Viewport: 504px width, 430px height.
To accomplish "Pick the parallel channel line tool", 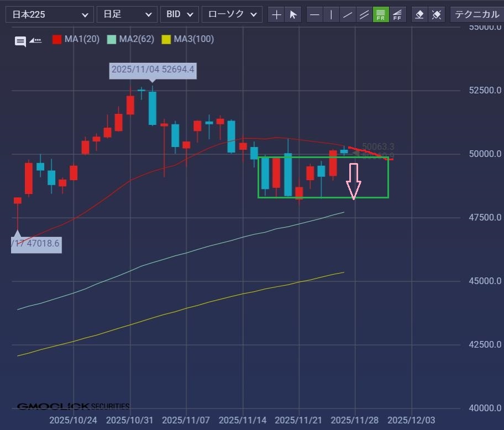I will pos(364,14).
